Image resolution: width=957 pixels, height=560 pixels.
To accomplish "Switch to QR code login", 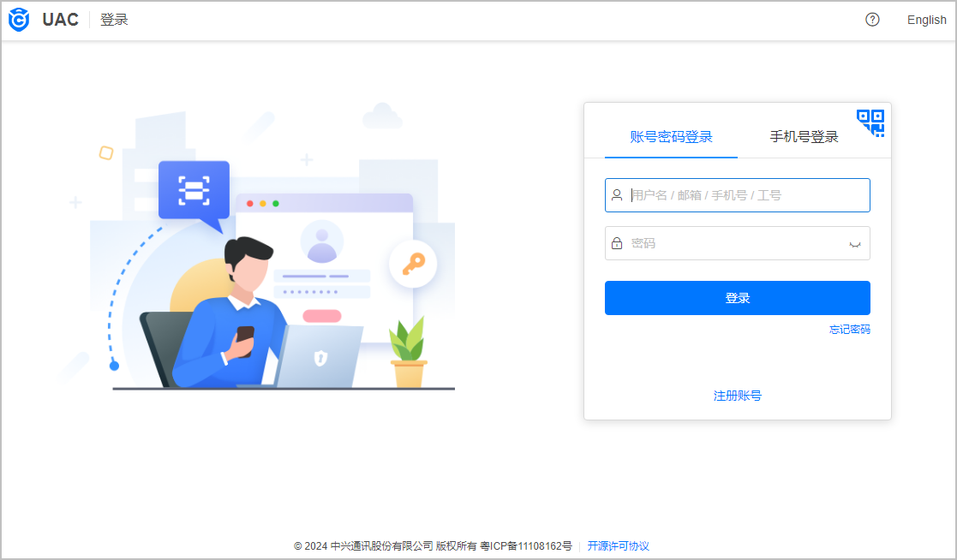I will (870, 123).
